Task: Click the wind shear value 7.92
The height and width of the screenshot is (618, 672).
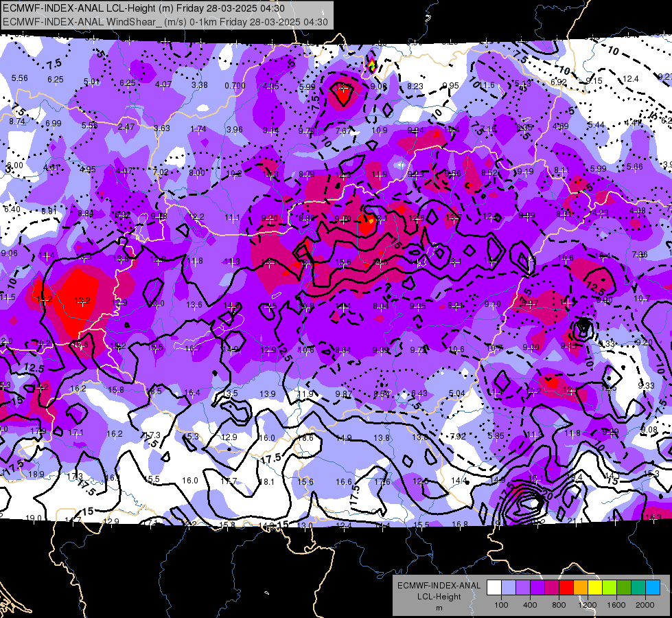Action: pyautogui.click(x=458, y=437)
